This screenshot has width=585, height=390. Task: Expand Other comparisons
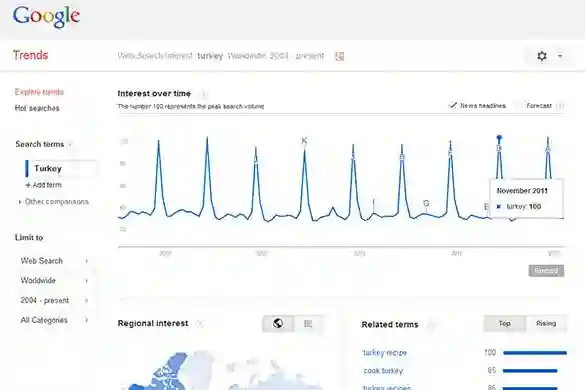tap(54, 202)
